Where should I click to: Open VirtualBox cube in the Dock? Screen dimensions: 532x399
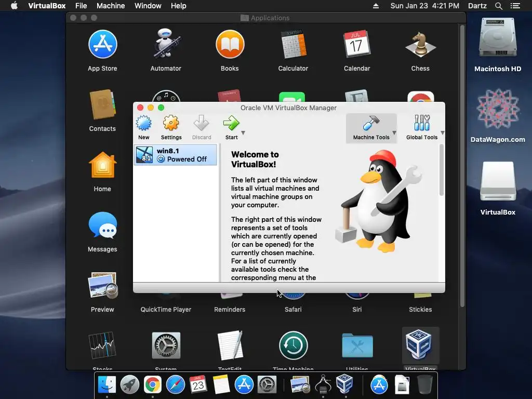345,384
